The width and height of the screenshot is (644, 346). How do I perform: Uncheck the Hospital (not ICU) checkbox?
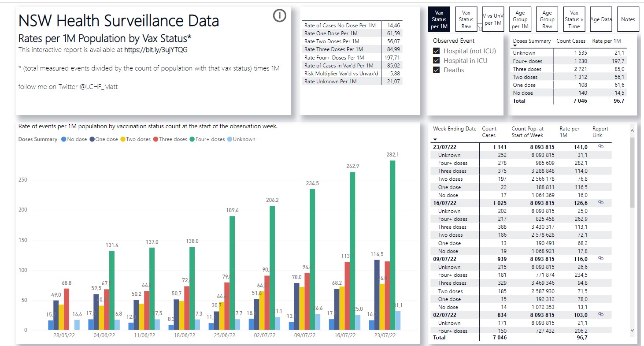[437, 51]
